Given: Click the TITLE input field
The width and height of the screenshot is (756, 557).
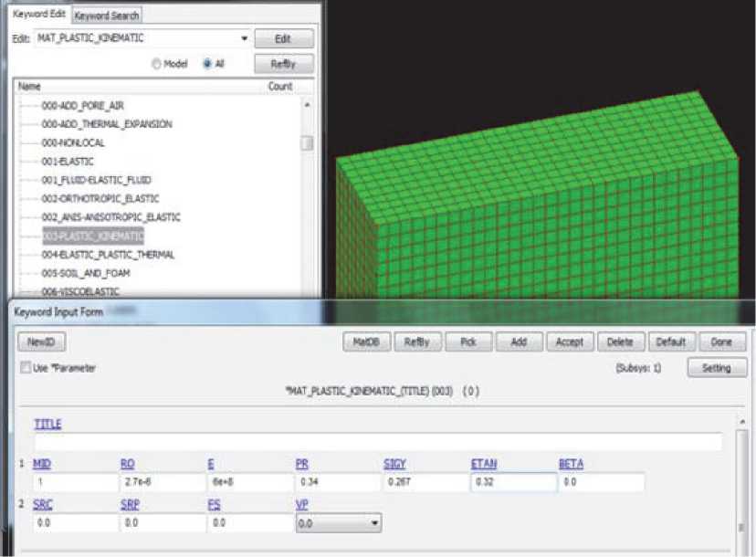Looking at the screenshot, I should pos(377,442).
